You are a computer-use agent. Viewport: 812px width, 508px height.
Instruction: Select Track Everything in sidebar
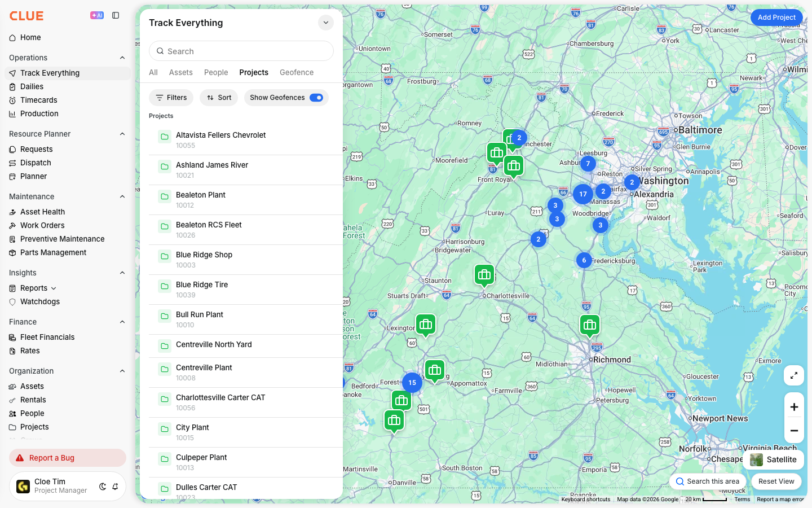click(x=68, y=73)
